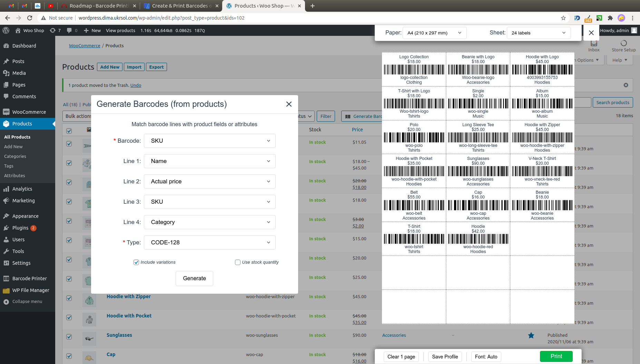Open the updates indicator showing 7

coord(55,30)
